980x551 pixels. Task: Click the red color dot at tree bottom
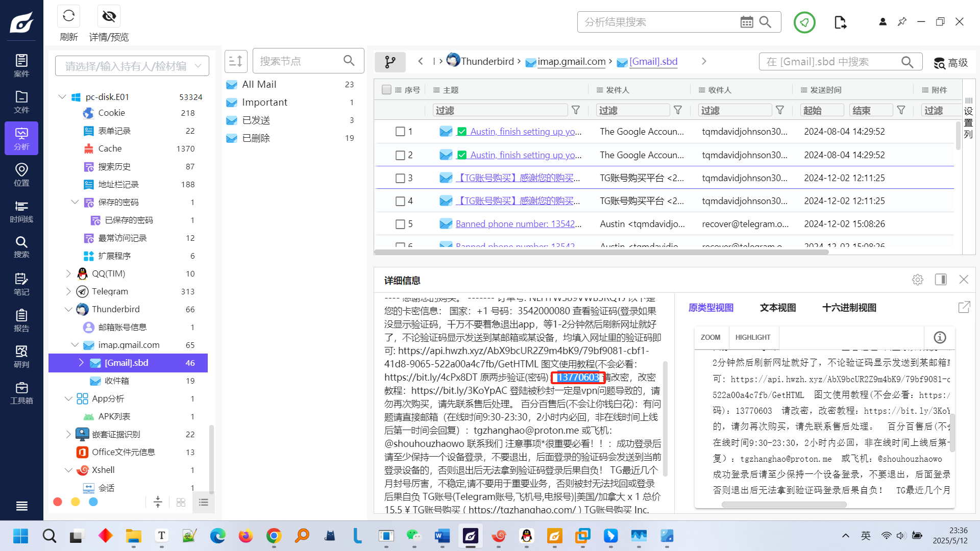(x=58, y=502)
